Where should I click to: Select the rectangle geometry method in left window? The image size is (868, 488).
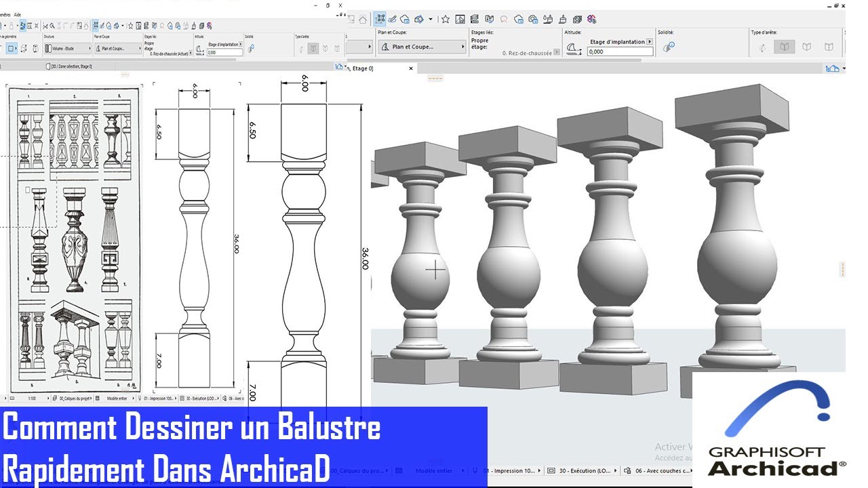12,48
